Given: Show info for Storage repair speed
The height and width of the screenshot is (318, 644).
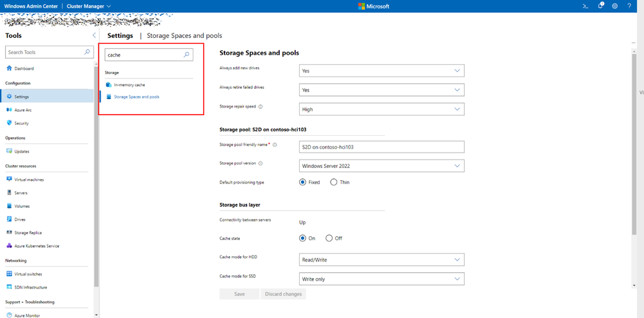Looking at the screenshot, I should 261,106.
